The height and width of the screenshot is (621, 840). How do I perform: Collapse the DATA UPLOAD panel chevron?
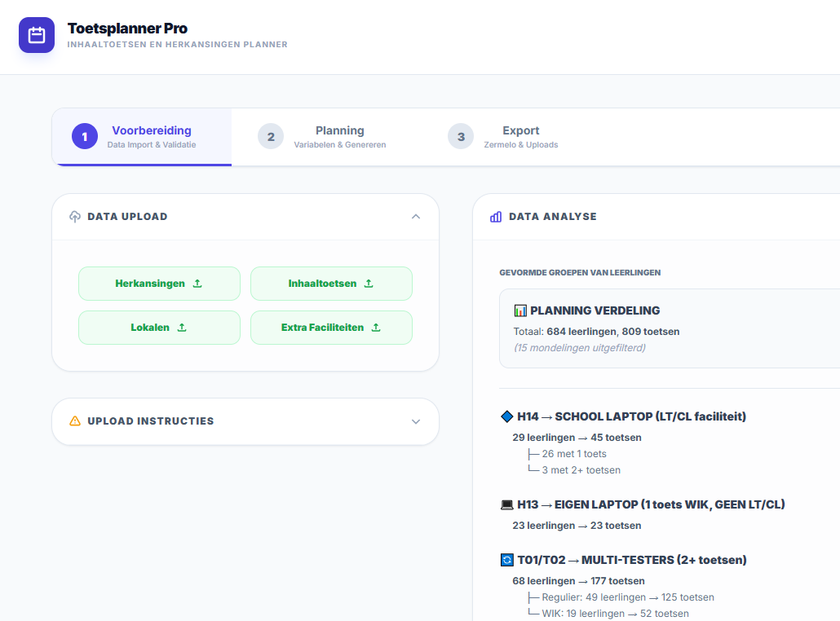416,216
